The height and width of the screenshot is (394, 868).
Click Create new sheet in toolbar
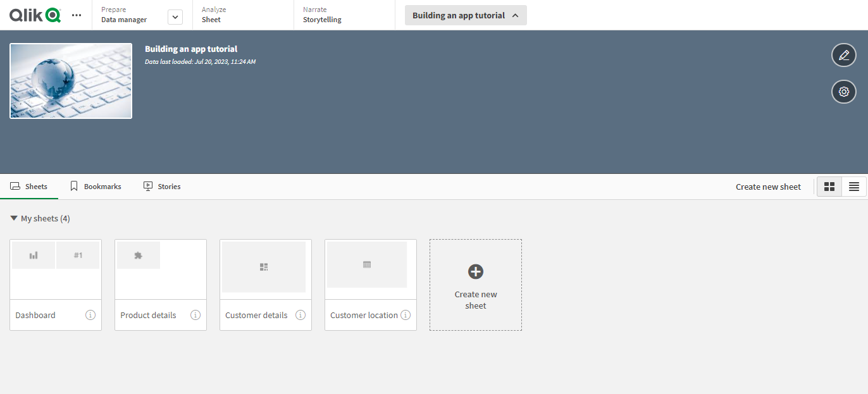tap(768, 187)
